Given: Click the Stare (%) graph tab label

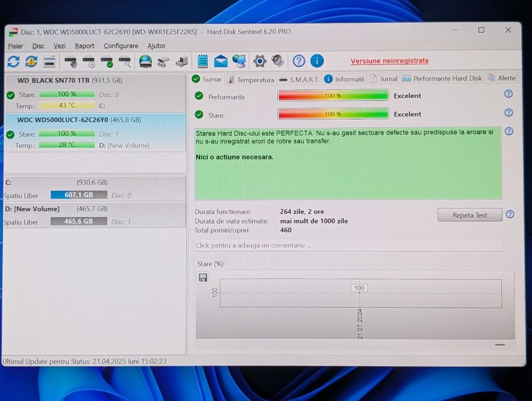Looking at the screenshot, I should pos(210,264).
